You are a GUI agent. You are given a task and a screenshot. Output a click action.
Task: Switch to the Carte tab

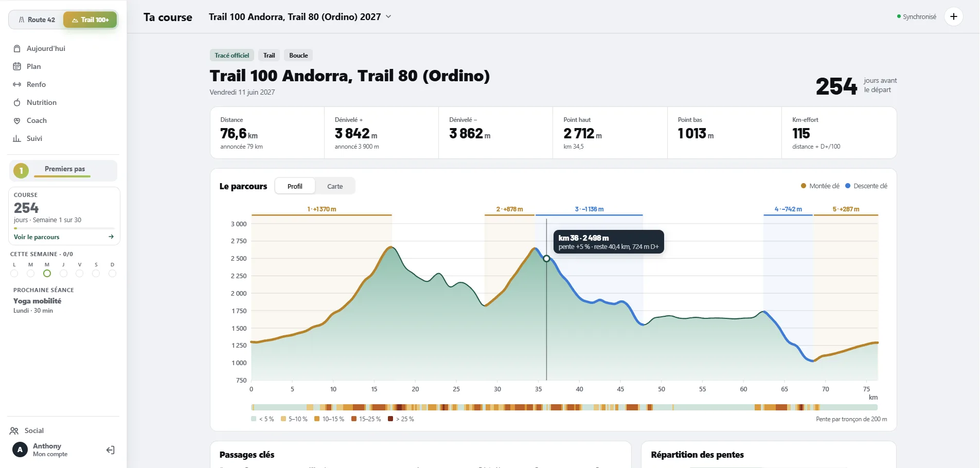pyautogui.click(x=335, y=186)
